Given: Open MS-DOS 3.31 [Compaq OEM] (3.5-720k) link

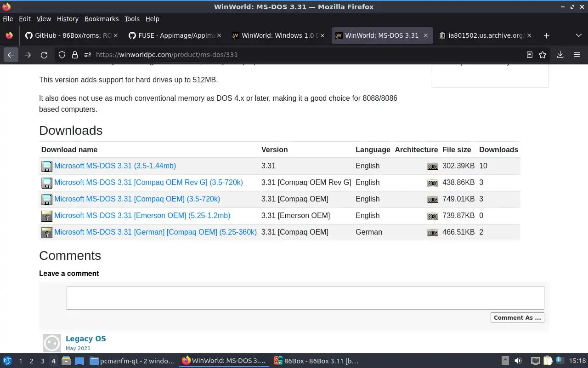Looking at the screenshot, I should click(x=137, y=199).
